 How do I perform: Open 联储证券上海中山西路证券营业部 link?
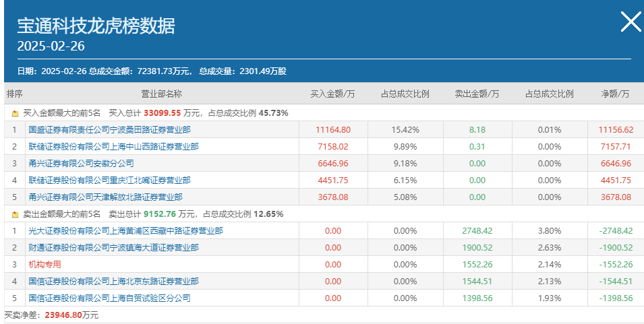click(114, 146)
